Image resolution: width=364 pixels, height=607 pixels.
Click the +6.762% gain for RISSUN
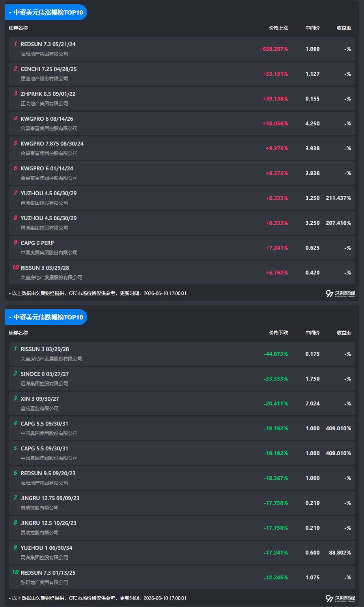[277, 273]
